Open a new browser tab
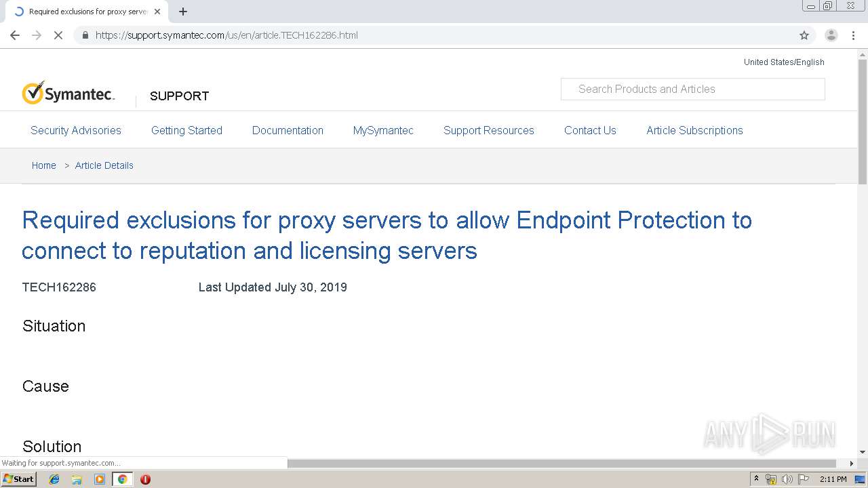This screenshot has height=488, width=868. (x=183, y=12)
